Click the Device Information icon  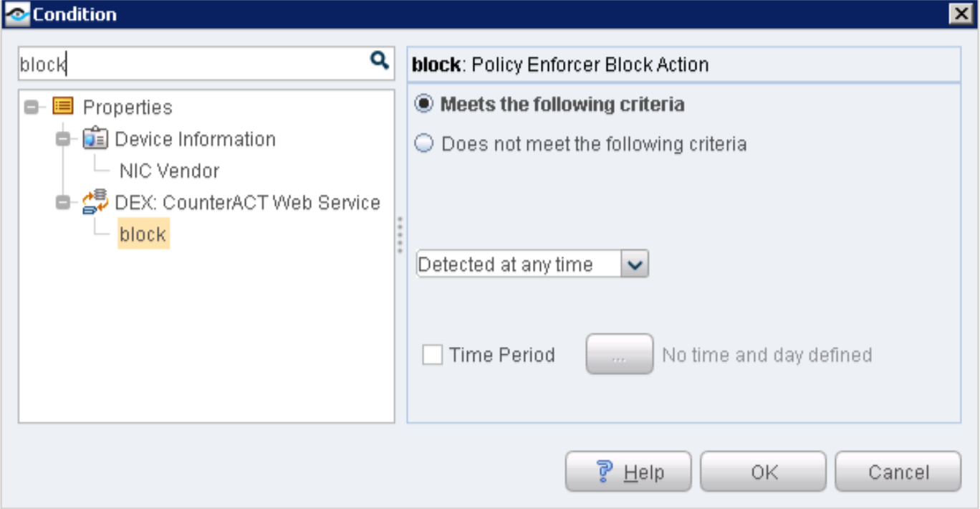coord(95,138)
